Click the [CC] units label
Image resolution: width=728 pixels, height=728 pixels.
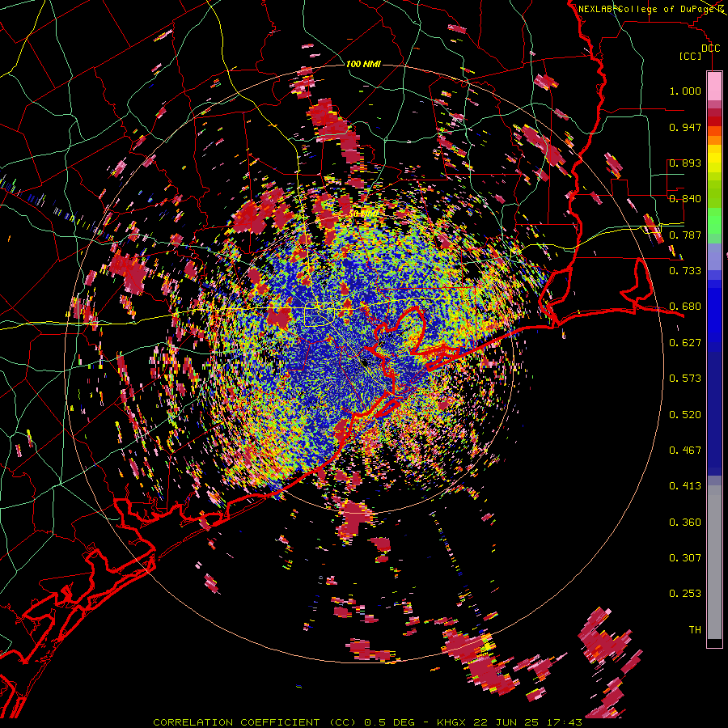(x=691, y=56)
